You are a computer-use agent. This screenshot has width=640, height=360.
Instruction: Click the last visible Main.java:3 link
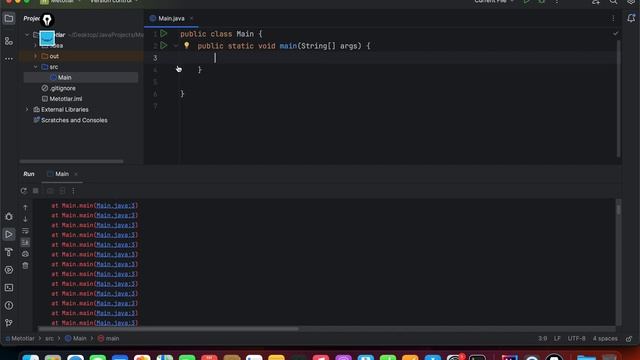(116, 323)
